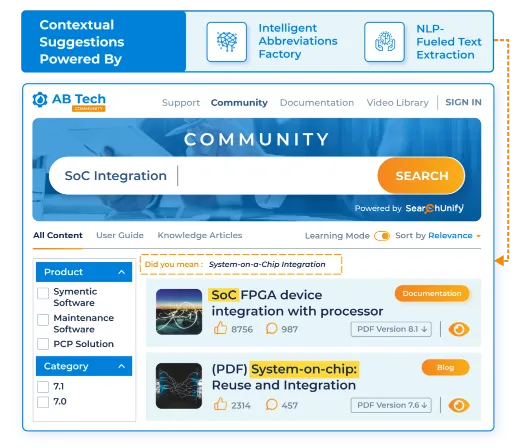This screenshot has height=448, width=530.
Task: Click the AB Tech gear logo
Action: pyautogui.click(x=40, y=100)
